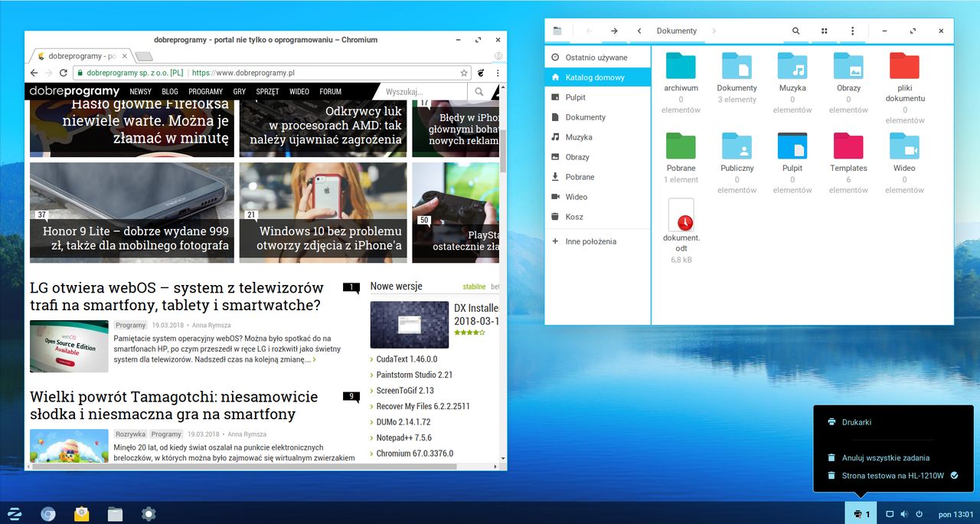The height and width of the screenshot is (524, 980).
Task: Open the clock showing pon 13:01
Action: pos(954,514)
